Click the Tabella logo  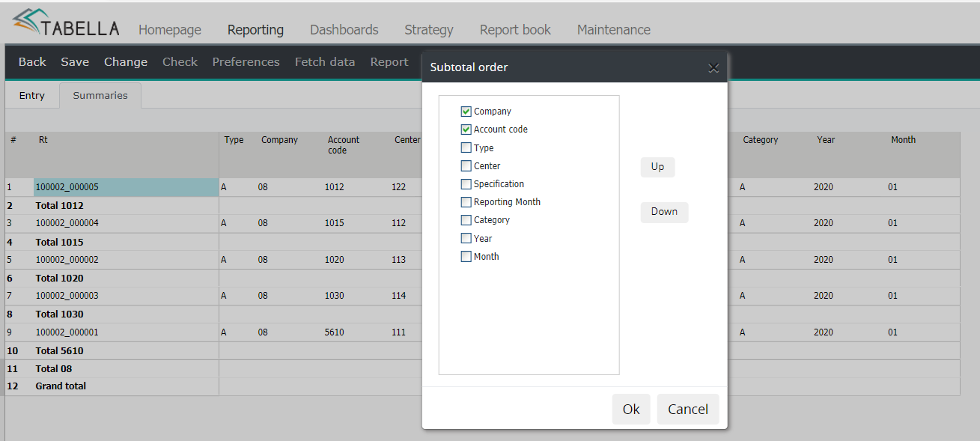tap(66, 24)
